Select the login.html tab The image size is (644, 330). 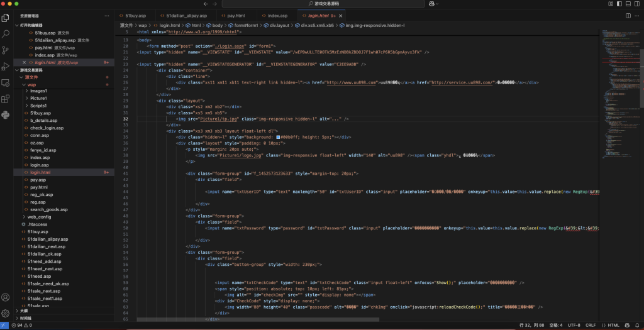321,16
